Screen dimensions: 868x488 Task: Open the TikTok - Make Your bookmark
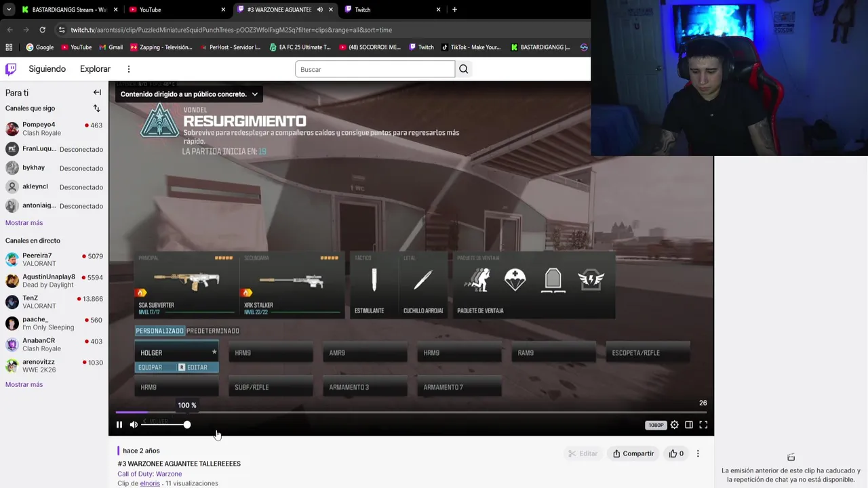[471, 47]
